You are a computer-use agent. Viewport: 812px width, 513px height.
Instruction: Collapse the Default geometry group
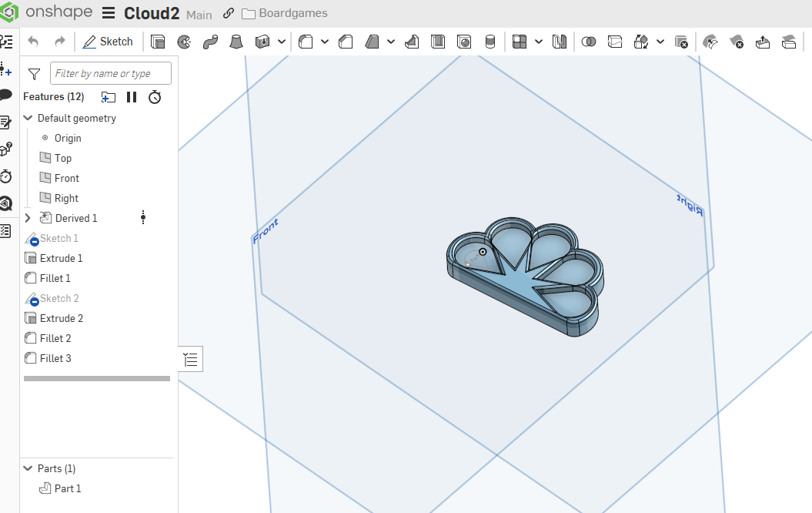[28, 118]
